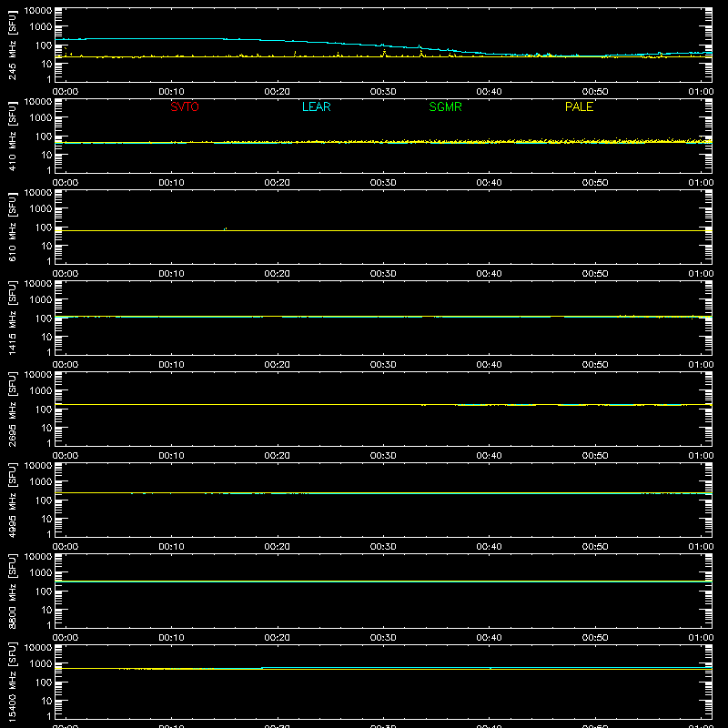Click the cyan LEAR station legend label
The height and width of the screenshot is (728, 728).
point(316,106)
